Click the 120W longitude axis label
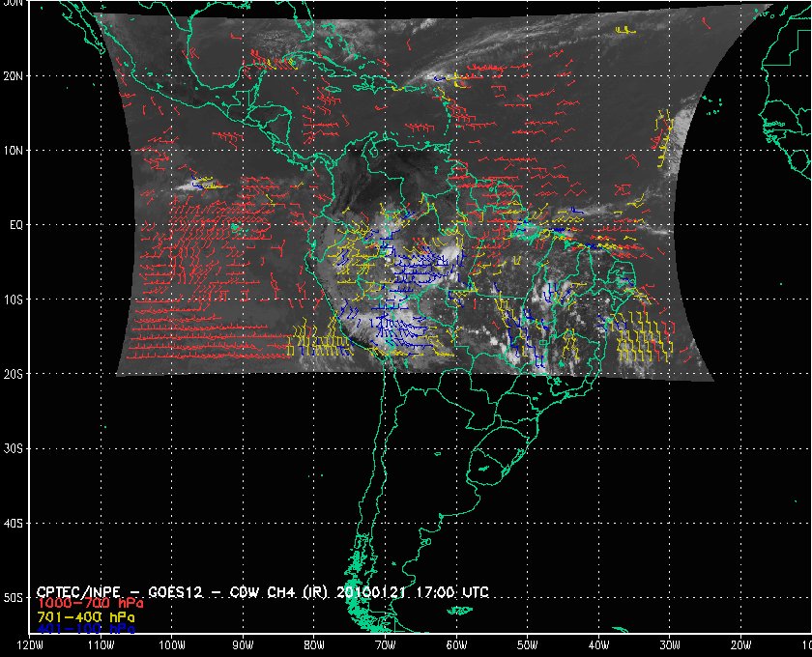 point(30,646)
